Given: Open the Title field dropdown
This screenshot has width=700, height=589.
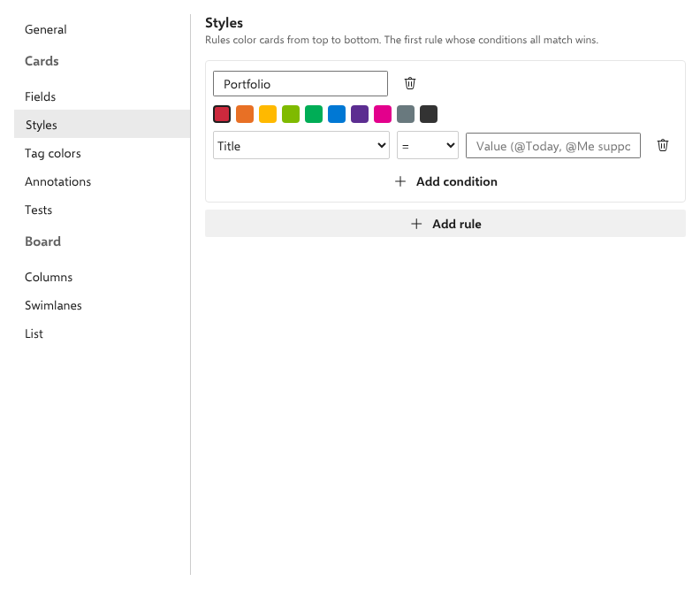Looking at the screenshot, I should [301, 145].
